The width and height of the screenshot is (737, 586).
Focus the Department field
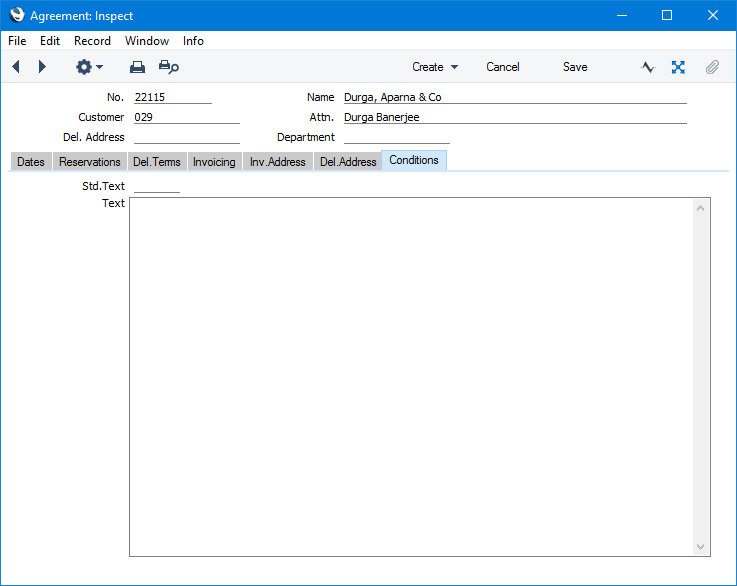pos(397,137)
